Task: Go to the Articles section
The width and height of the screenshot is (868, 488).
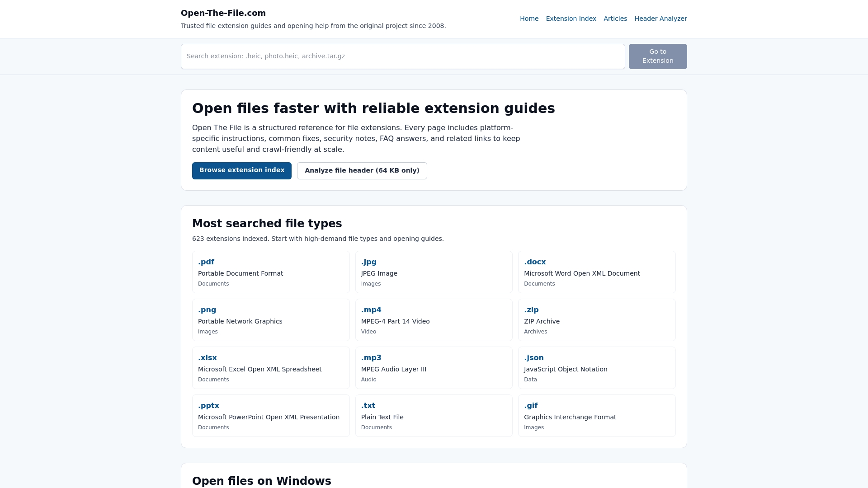Action: point(615,19)
